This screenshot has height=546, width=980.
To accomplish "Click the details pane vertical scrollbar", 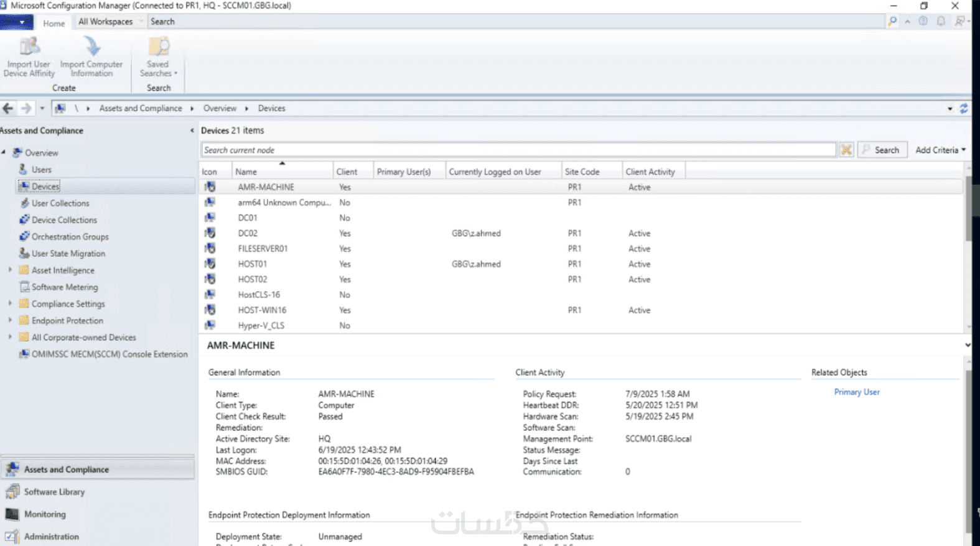I will 968,451.
